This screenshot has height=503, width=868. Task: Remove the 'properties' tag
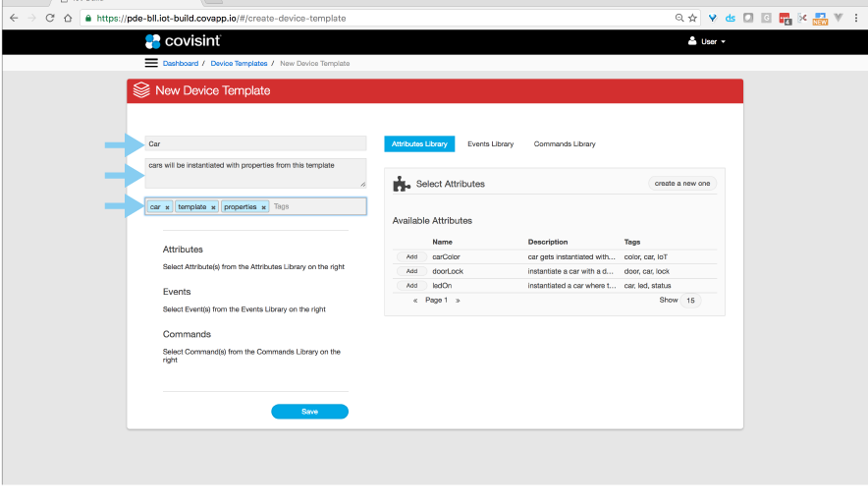pyautogui.click(x=263, y=207)
